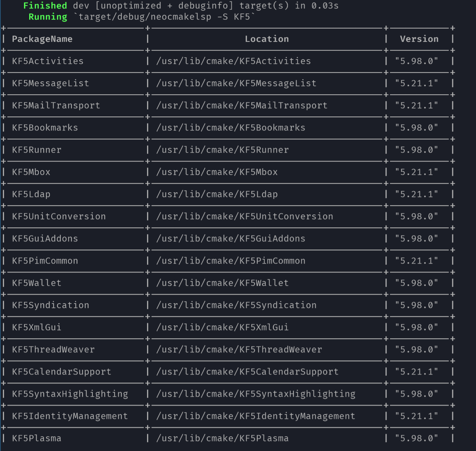Select KF5Plasma in the PackageName column

(x=37, y=438)
